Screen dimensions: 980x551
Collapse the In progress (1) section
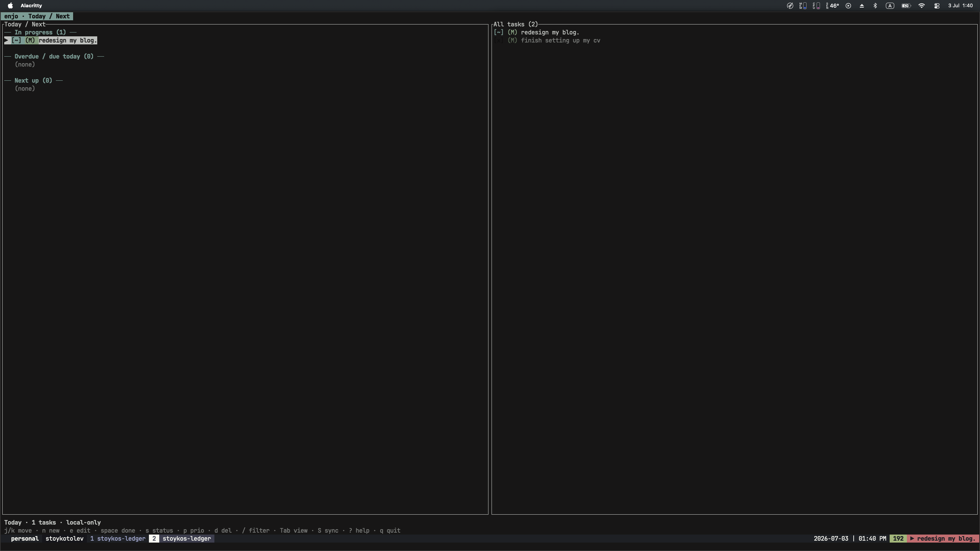40,33
